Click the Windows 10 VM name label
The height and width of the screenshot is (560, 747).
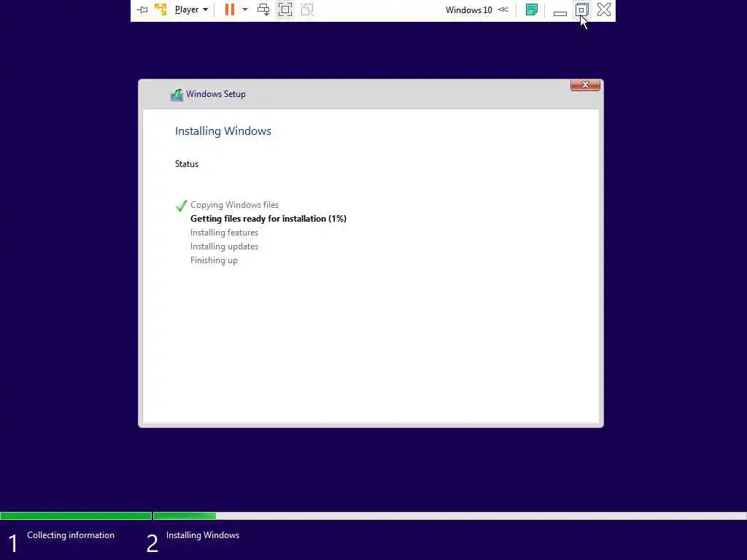[469, 10]
